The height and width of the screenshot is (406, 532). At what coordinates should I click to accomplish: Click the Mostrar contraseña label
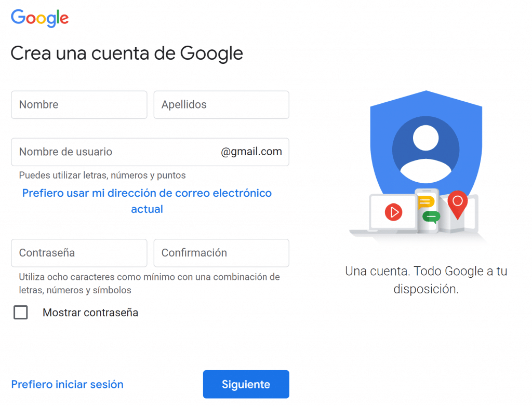[x=90, y=313]
